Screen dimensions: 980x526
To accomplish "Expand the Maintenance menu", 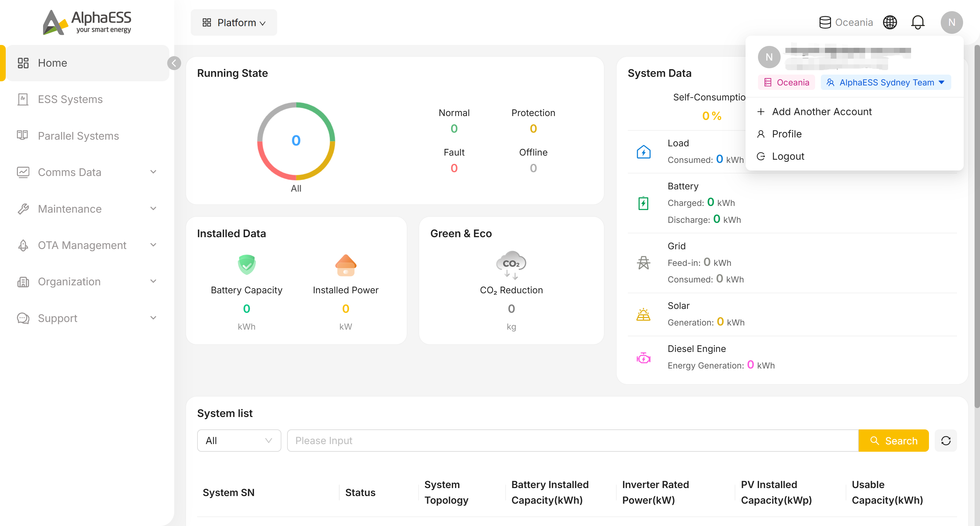I will (x=87, y=209).
